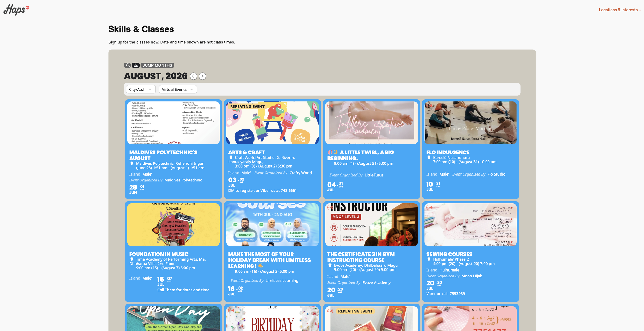This screenshot has width=644, height=331.
Task: Click 'DM to register, or Viber' text
Action: (262, 191)
